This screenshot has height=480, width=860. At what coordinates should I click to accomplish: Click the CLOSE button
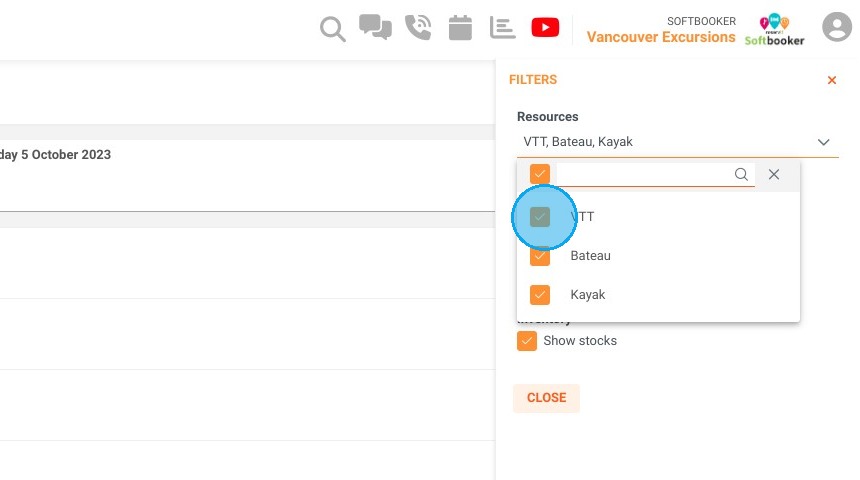pyautogui.click(x=546, y=398)
